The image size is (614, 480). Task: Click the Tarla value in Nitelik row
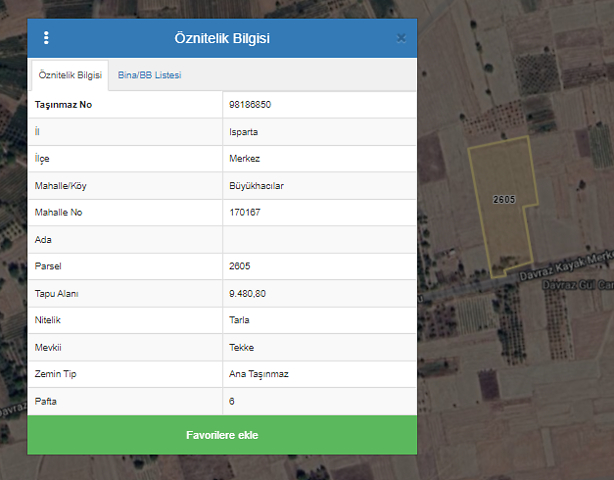click(240, 320)
